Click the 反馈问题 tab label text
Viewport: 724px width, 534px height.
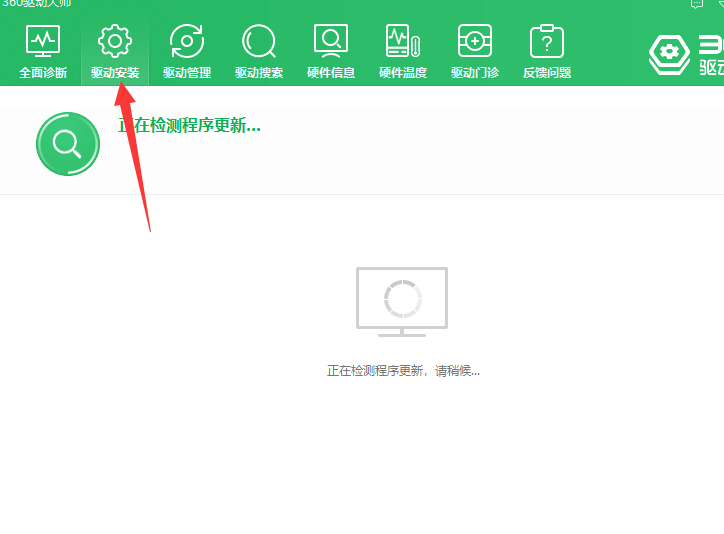click(547, 73)
